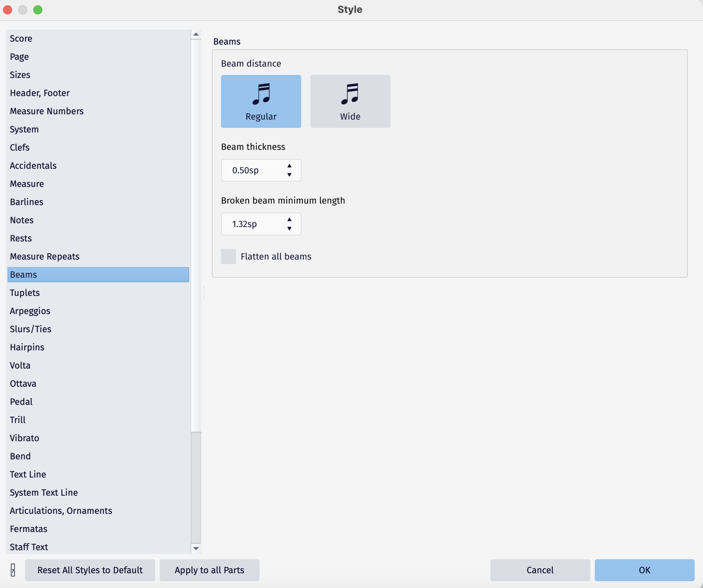Image resolution: width=703 pixels, height=588 pixels.
Task: Click the sidebar scrollbar up arrow
Action: tap(196, 34)
